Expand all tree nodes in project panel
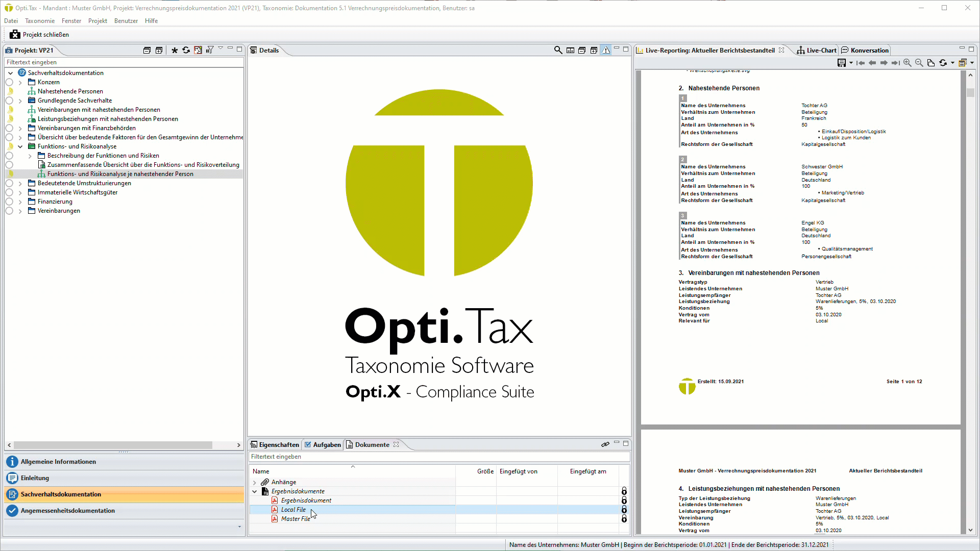This screenshot has width=980, height=551. click(x=159, y=50)
